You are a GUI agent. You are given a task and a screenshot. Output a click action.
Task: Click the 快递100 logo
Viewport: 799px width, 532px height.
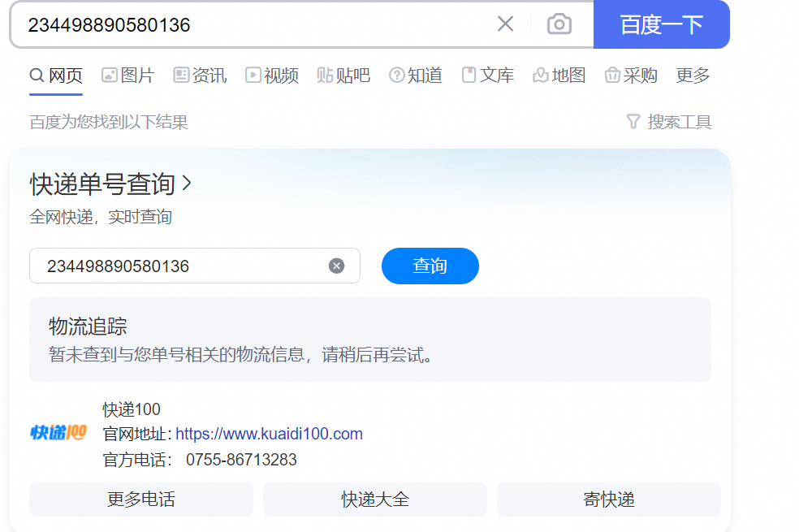(x=58, y=433)
